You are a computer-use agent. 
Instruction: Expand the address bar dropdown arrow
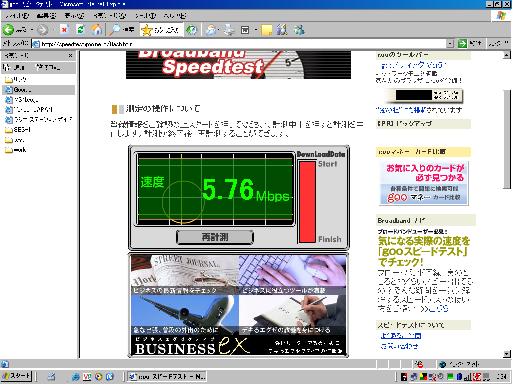point(450,43)
